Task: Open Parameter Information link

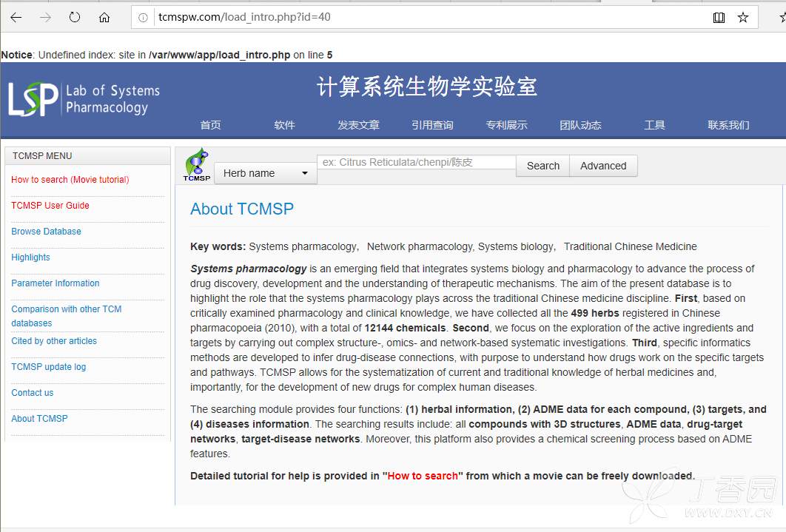Action: point(56,283)
